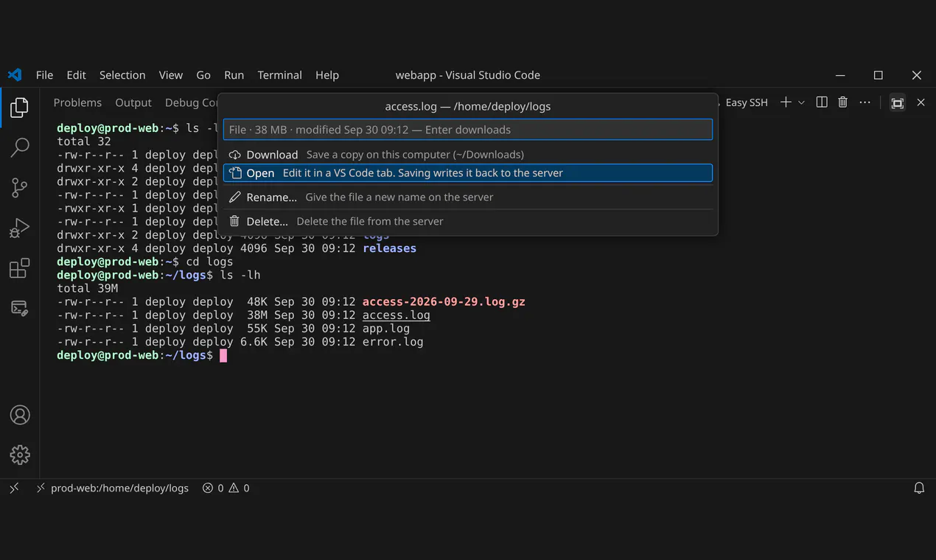Open the Explorer view in activity bar

(x=20, y=108)
